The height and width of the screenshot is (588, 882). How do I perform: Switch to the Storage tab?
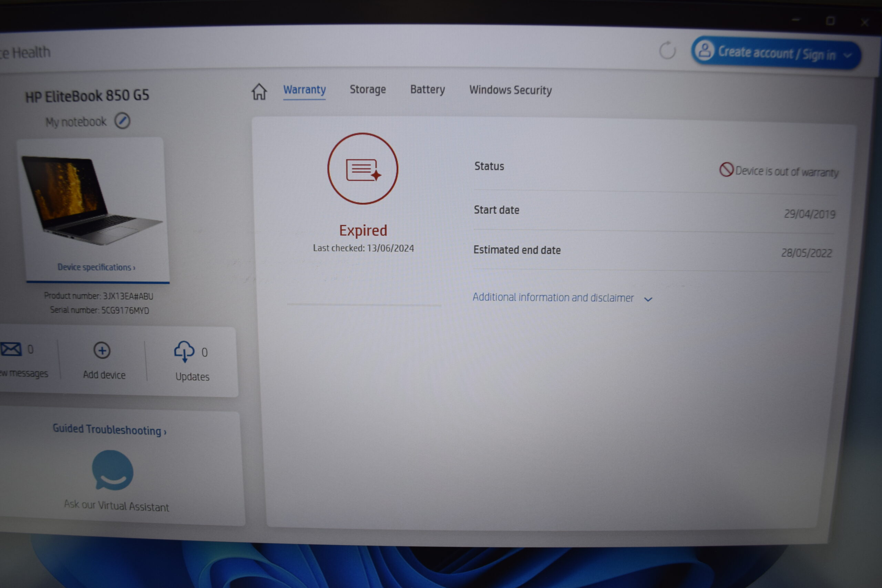coord(368,90)
